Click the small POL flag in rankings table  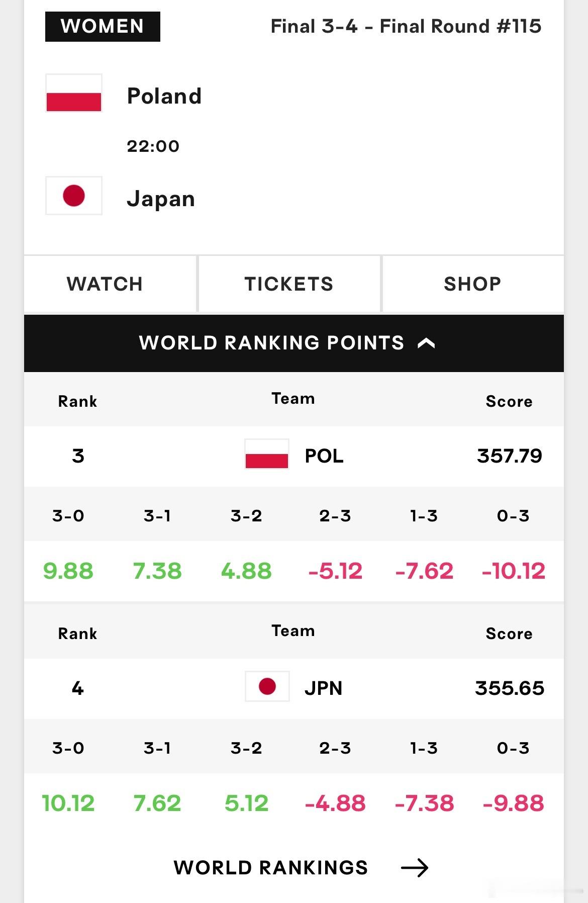click(267, 454)
